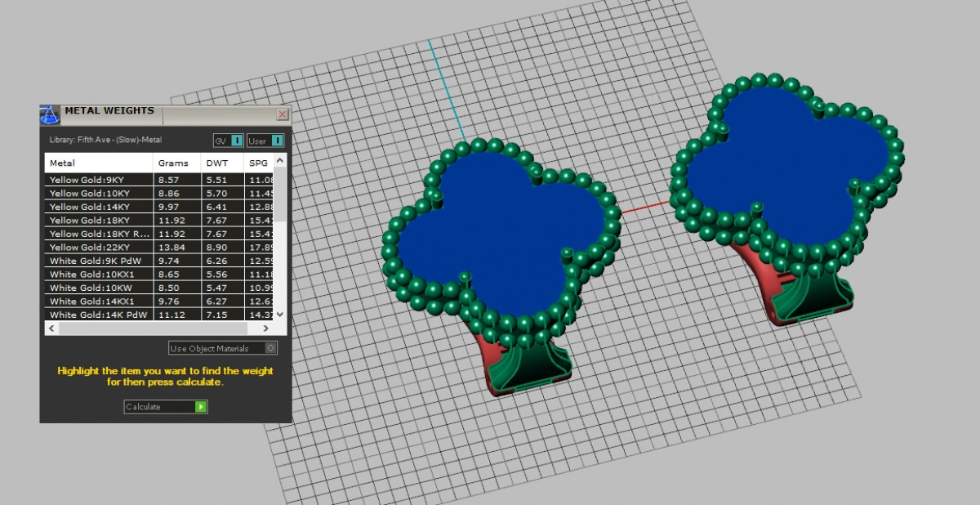980x505 pixels.
Task: Click the SPG column header
Action: [258, 163]
